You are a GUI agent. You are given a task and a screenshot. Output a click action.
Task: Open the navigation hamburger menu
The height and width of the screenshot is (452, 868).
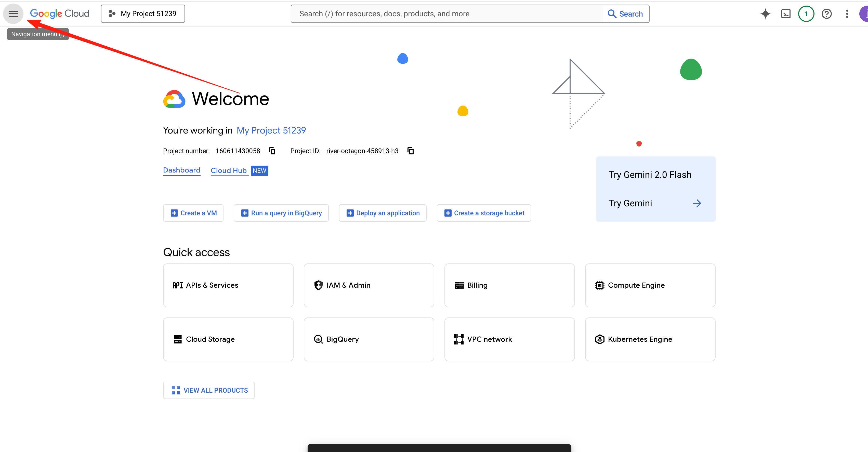point(13,14)
